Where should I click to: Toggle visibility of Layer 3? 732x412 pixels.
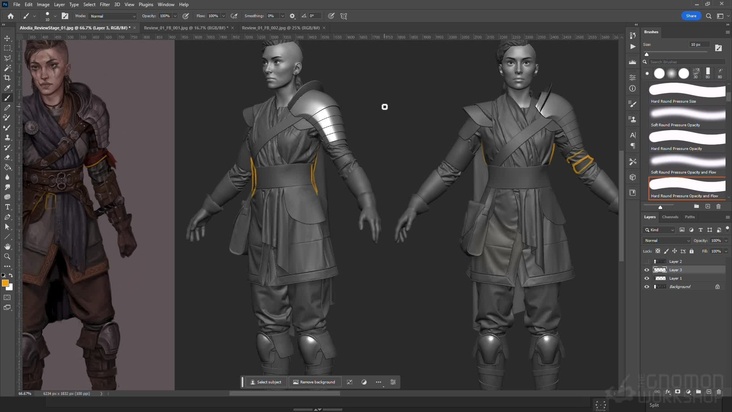pyautogui.click(x=646, y=270)
